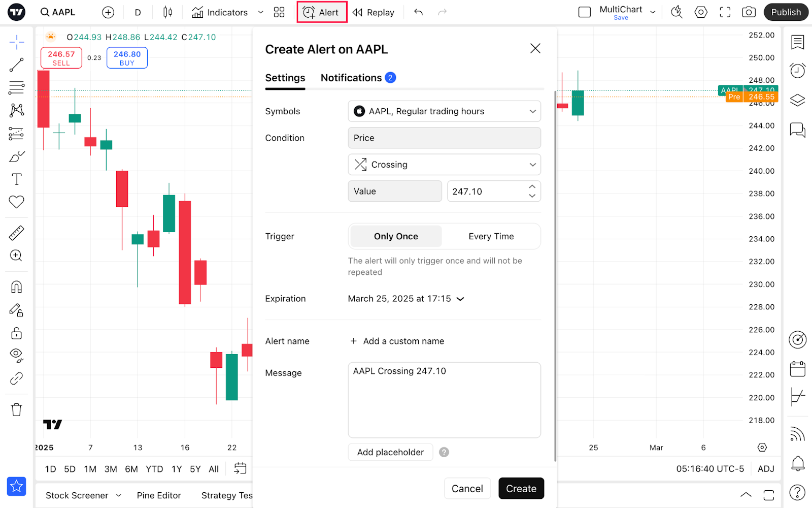Click Add placeholder button
Viewport: 812px width, 508px height.
(390, 452)
